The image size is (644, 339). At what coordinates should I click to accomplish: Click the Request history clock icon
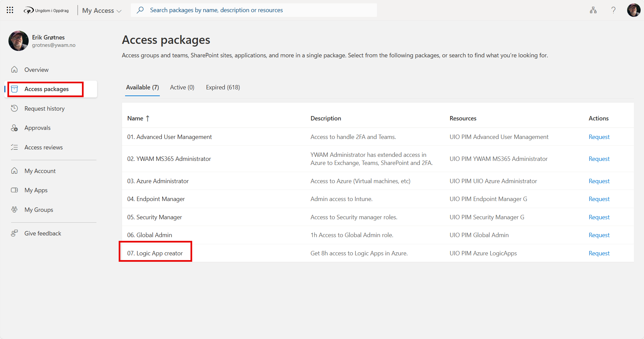[14, 108]
